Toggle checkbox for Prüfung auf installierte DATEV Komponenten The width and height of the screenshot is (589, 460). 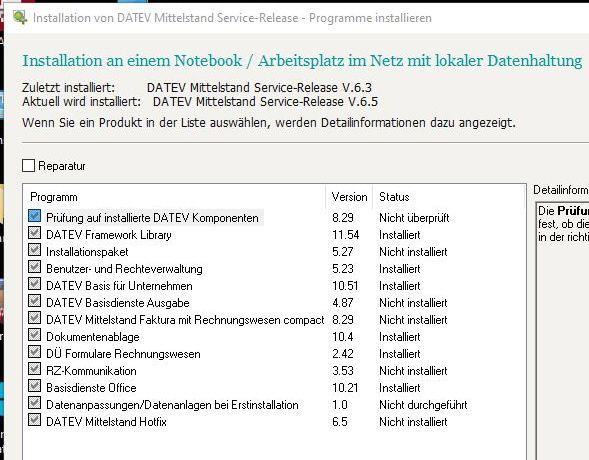coord(35,216)
